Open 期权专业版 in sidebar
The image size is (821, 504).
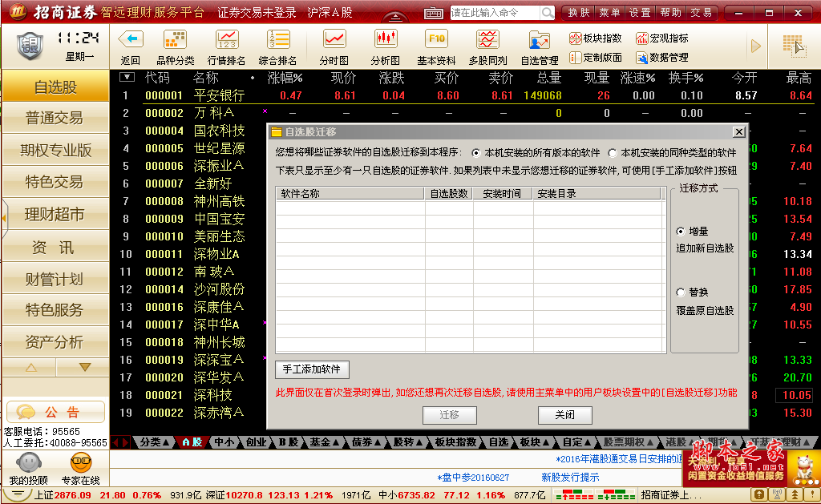55,151
